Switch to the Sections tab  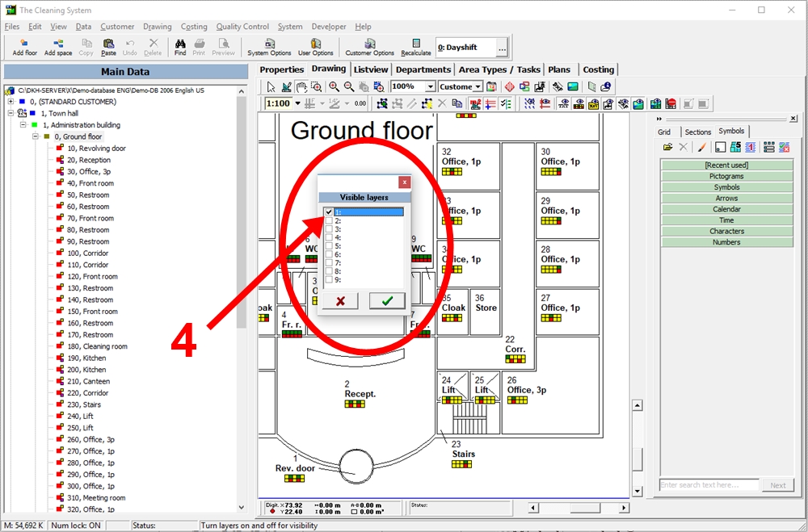[698, 132]
